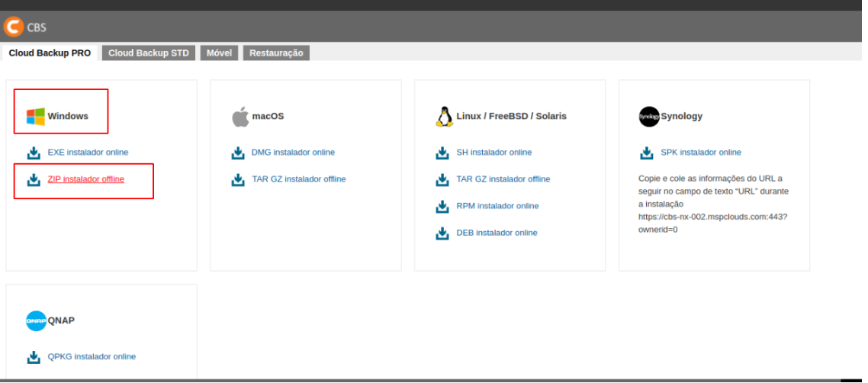
Task: Click download icon beside RPM instalador online
Action: (442, 206)
